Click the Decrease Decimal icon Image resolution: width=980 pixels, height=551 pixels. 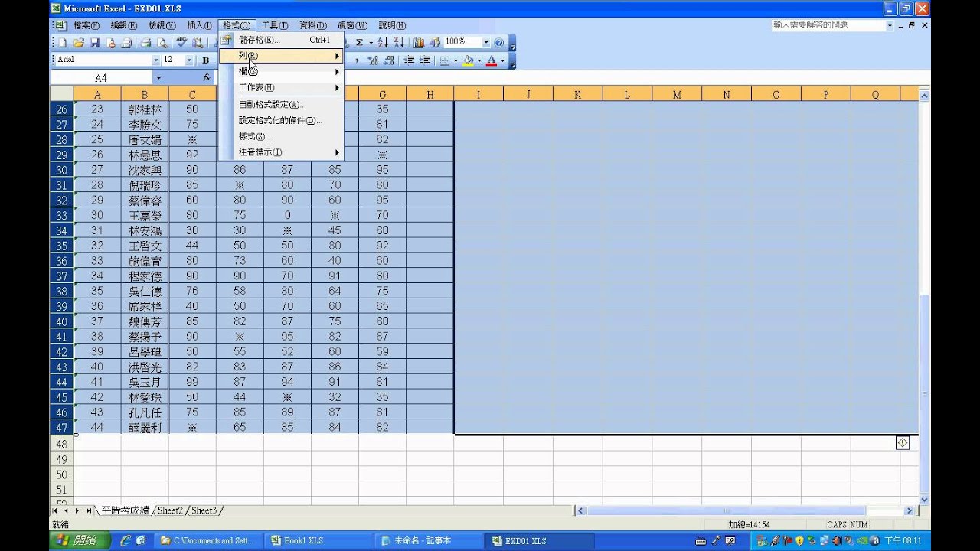tap(389, 60)
